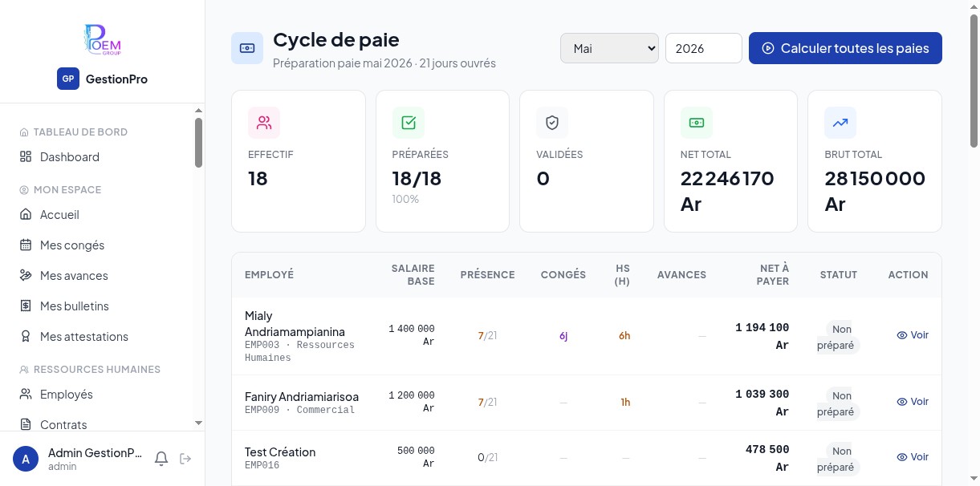Click the Employés people icon
980x486 pixels.
pyautogui.click(x=26, y=394)
